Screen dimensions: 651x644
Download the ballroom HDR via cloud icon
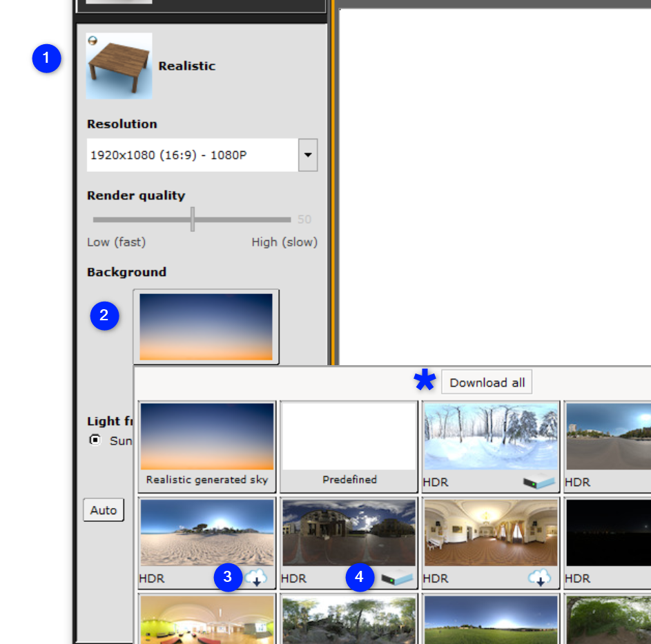[539, 578]
